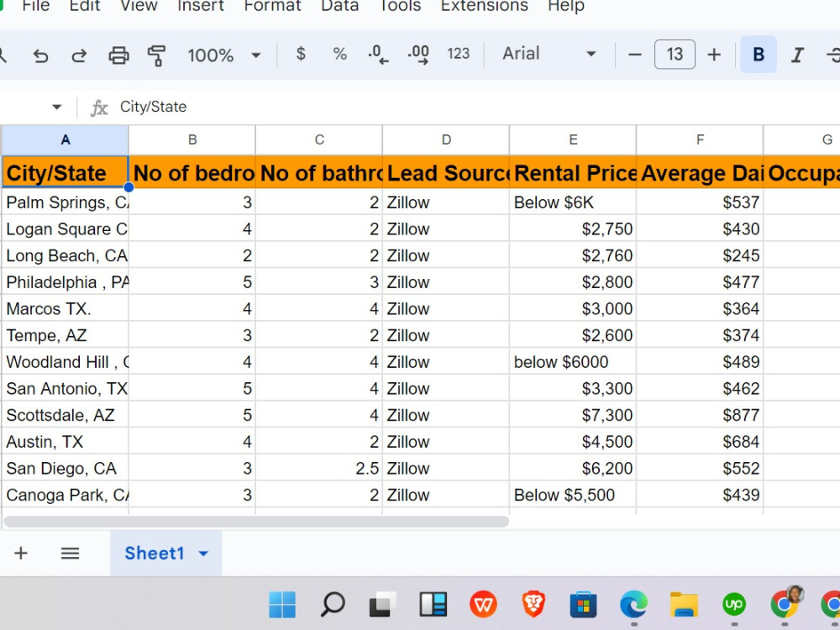Viewport: 840px width, 630px height.
Task: Open the Extensions menu
Action: tap(485, 6)
